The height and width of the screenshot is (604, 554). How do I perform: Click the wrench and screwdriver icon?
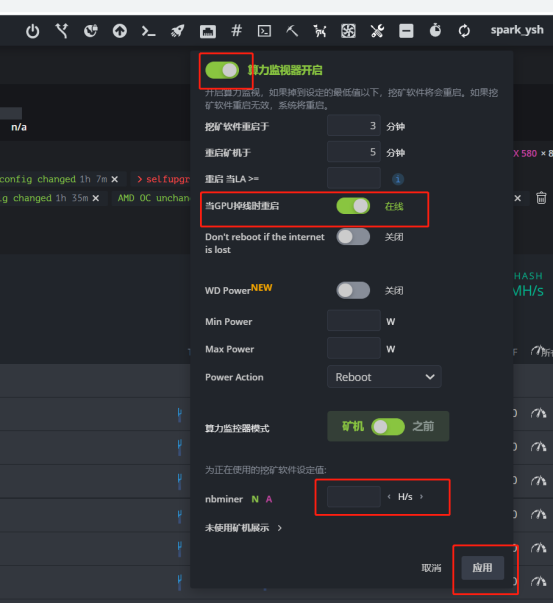[x=377, y=31]
